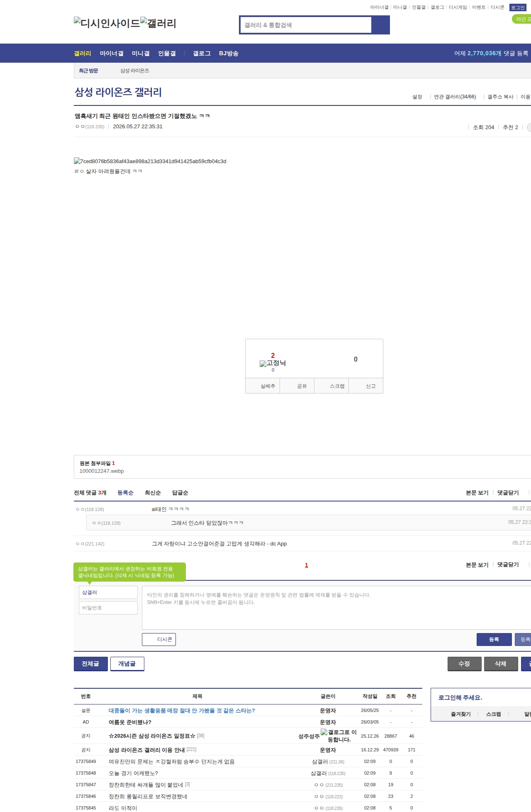Sort comments by 답글순
This screenshot has height=812, width=531.
(x=180, y=493)
